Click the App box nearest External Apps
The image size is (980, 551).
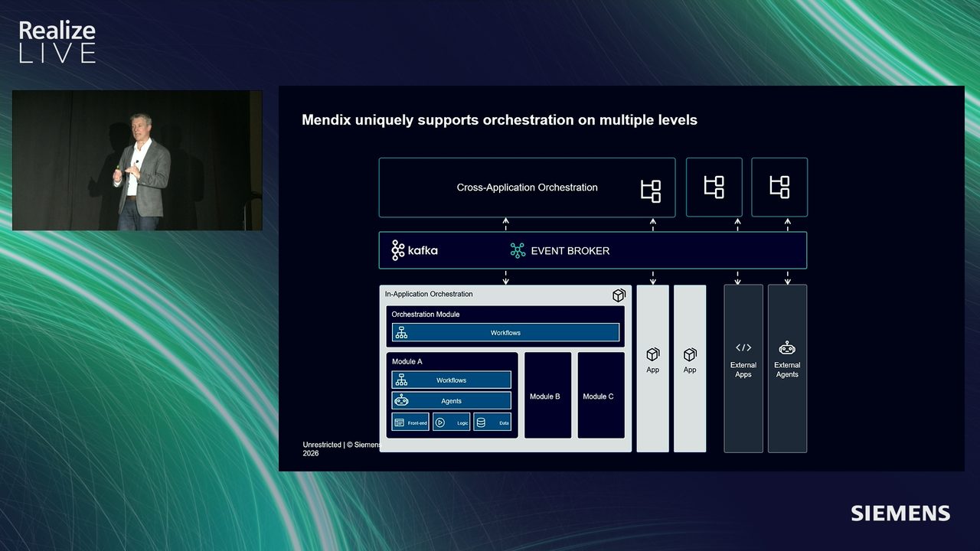click(x=690, y=369)
